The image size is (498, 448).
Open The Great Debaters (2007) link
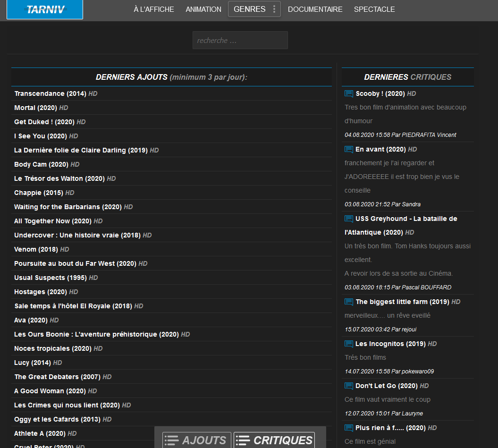pos(63,377)
